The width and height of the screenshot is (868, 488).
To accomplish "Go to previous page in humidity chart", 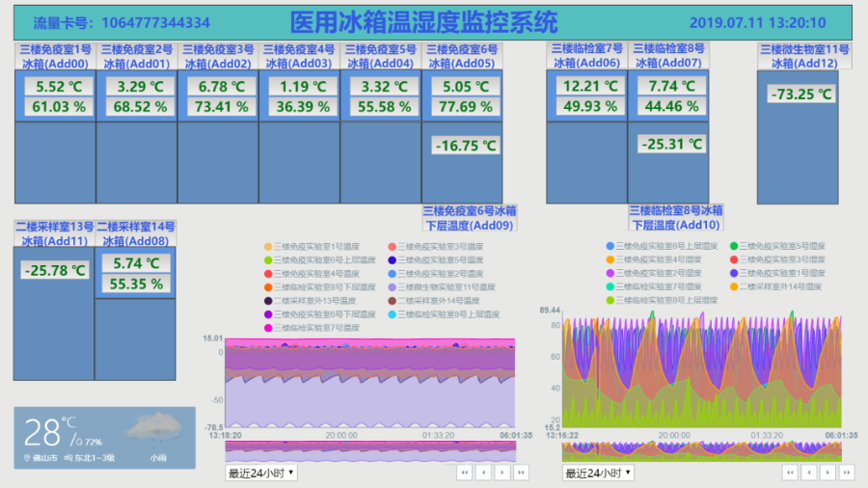I will pos(809,473).
